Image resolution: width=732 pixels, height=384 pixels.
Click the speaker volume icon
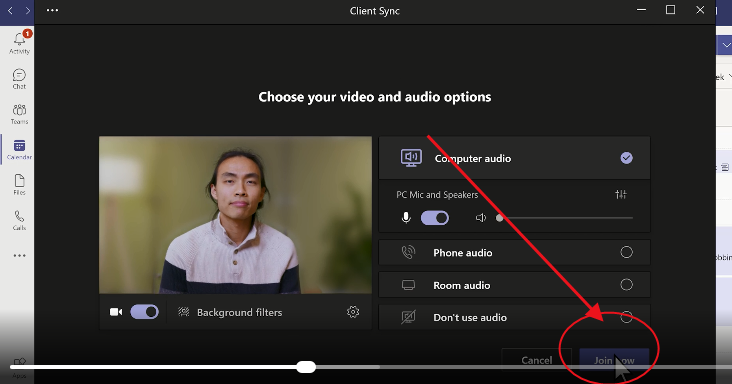pyautogui.click(x=480, y=217)
